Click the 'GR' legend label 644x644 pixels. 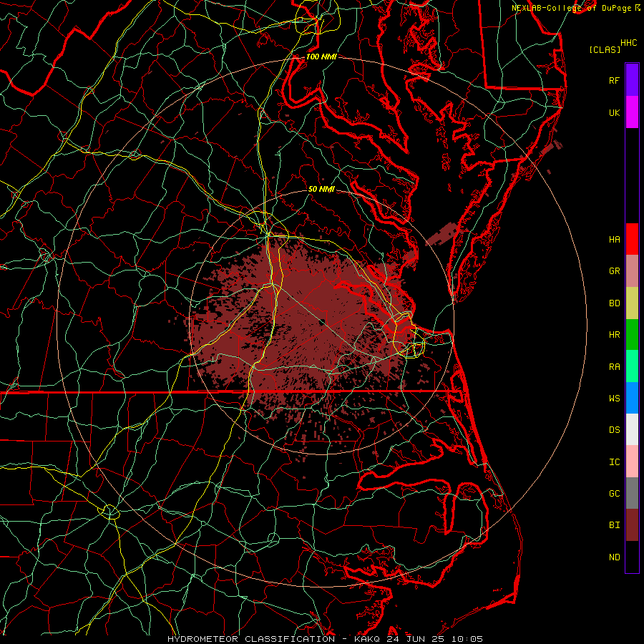[x=614, y=271]
